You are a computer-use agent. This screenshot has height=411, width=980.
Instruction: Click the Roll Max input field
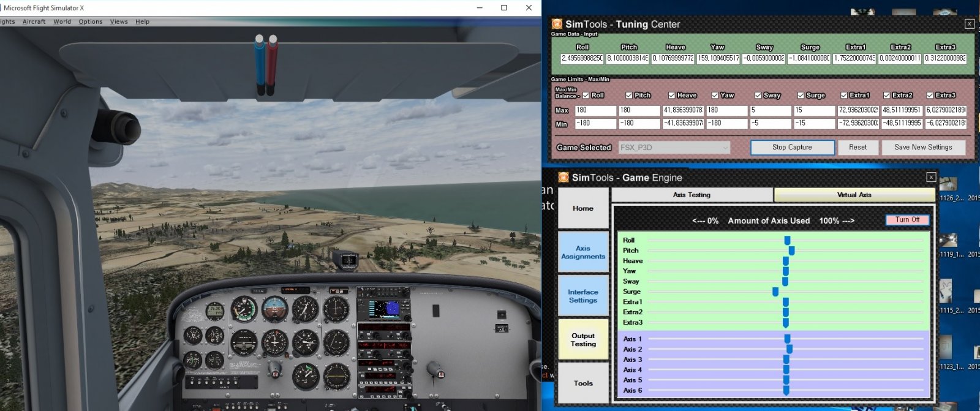[x=595, y=110]
